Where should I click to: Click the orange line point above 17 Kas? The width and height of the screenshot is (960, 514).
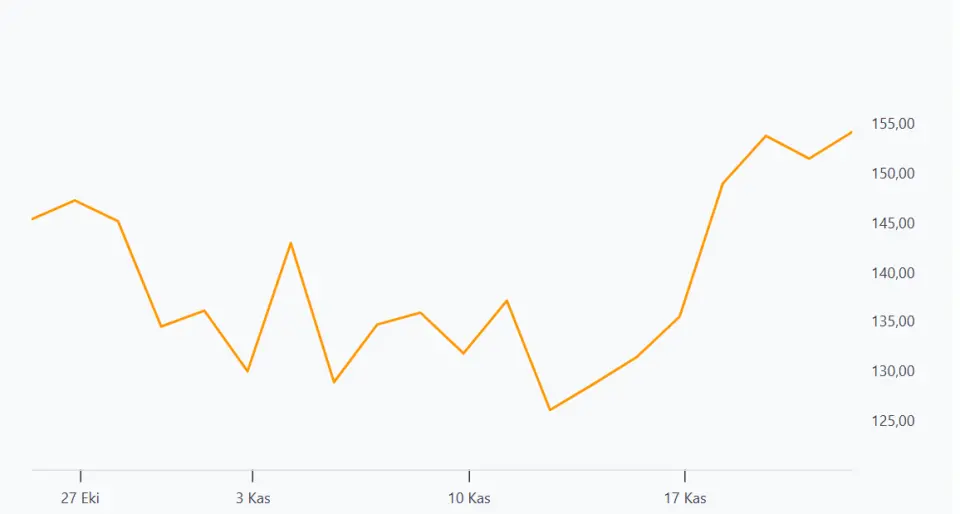(680, 317)
